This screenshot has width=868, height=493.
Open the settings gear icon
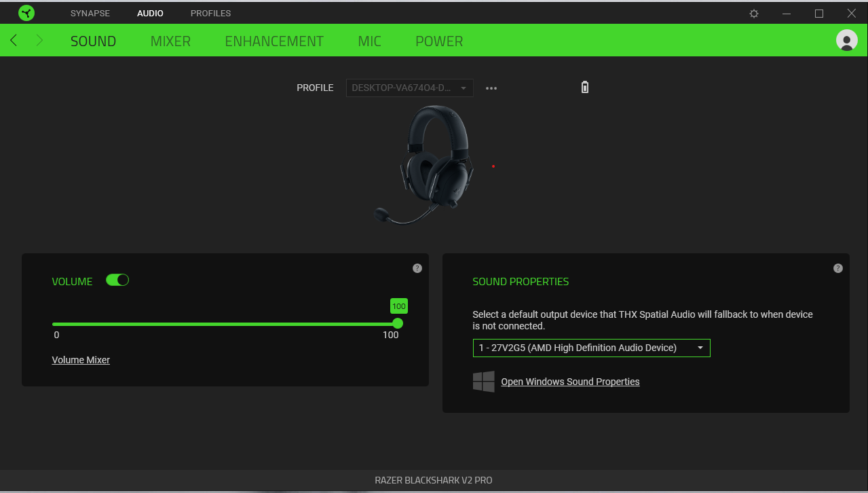(x=754, y=14)
